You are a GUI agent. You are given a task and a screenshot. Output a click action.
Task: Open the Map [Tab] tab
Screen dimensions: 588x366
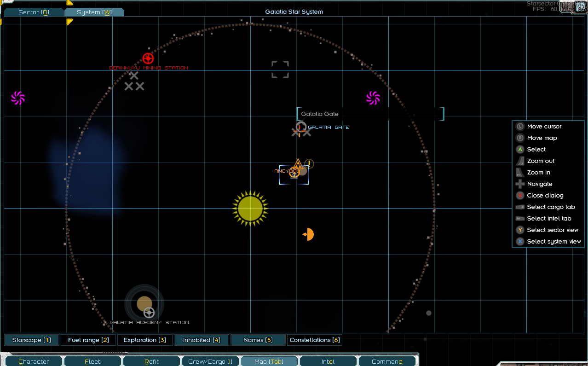click(269, 361)
